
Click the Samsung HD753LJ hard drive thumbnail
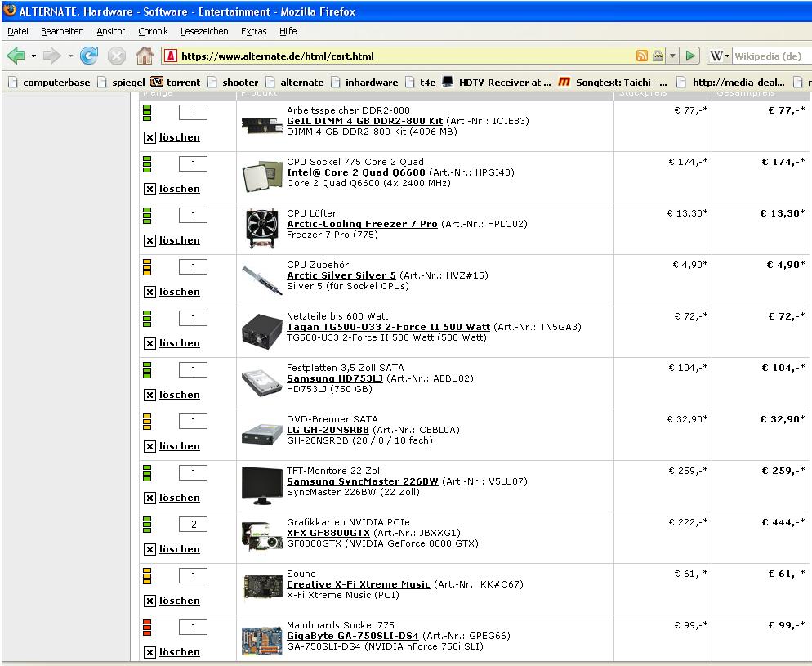(x=261, y=382)
